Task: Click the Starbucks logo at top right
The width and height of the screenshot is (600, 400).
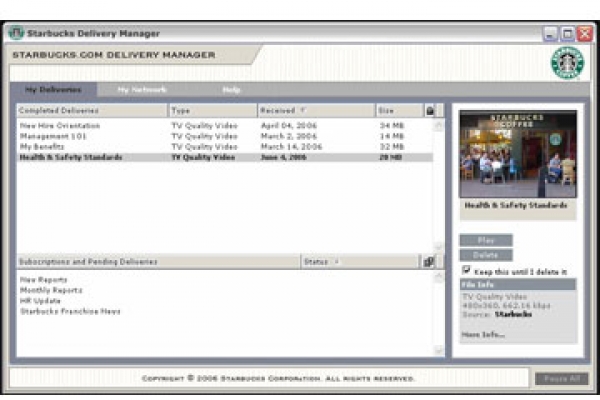Action: click(x=567, y=63)
